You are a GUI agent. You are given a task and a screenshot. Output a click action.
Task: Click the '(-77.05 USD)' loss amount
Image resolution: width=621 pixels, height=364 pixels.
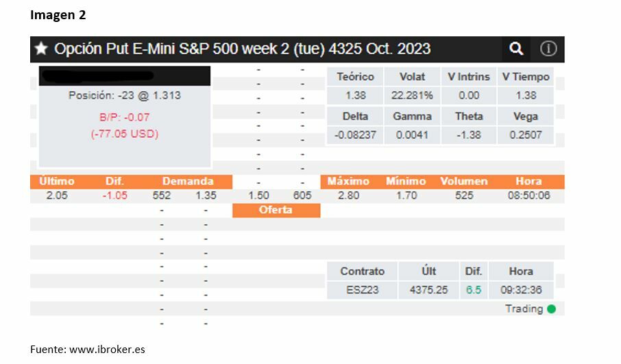click(x=124, y=134)
